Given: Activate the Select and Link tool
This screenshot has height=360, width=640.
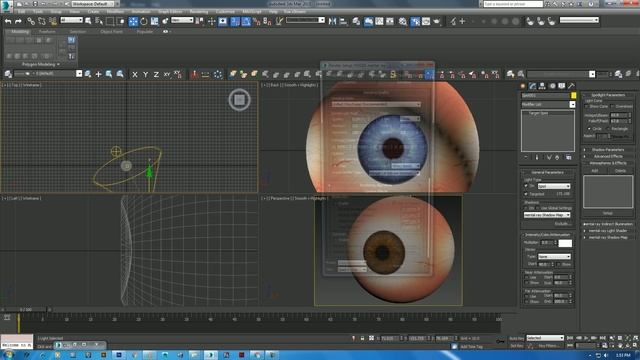Looking at the screenshot, I should [x=31, y=21].
